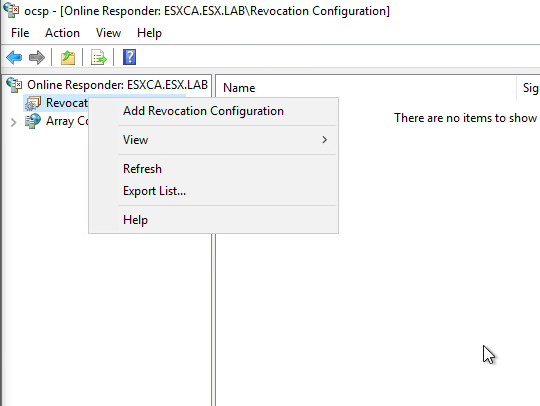The image size is (540, 406).
Task: Open the Action menu
Action: coord(62,33)
